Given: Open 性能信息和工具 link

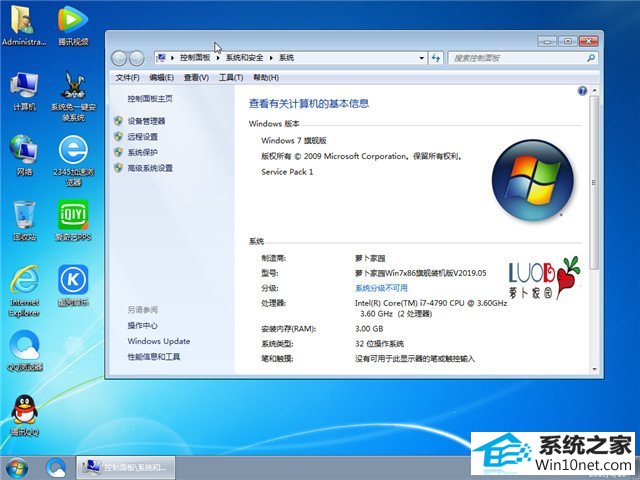Looking at the screenshot, I should click(153, 357).
